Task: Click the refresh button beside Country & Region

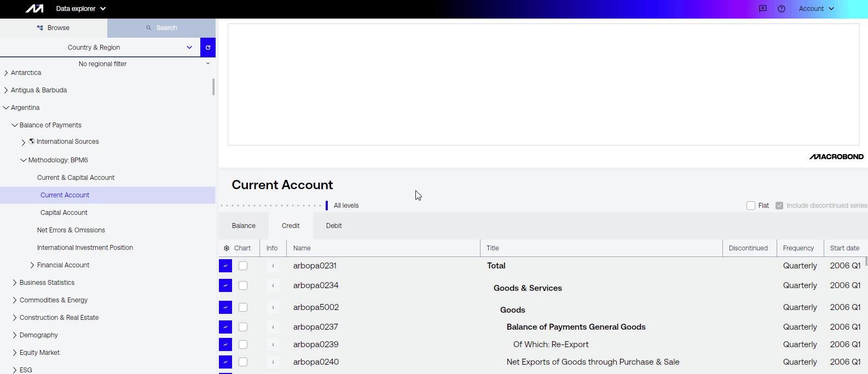Action: pyautogui.click(x=208, y=48)
